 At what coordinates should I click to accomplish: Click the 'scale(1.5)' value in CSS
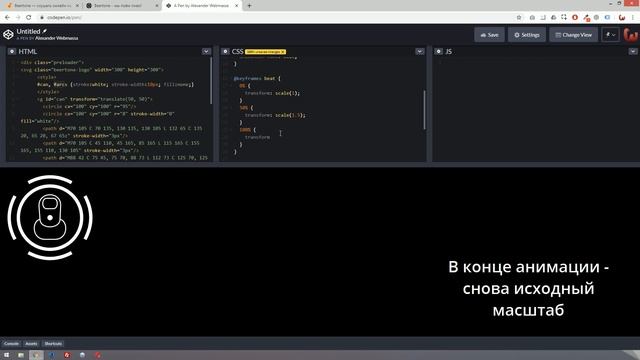pyautogui.click(x=290, y=115)
